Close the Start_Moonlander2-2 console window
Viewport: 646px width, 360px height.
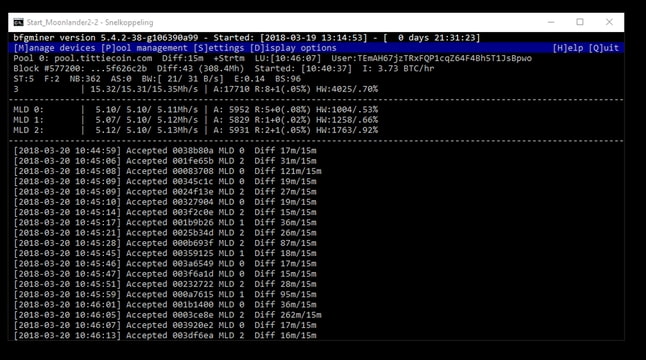(x=609, y=22)
